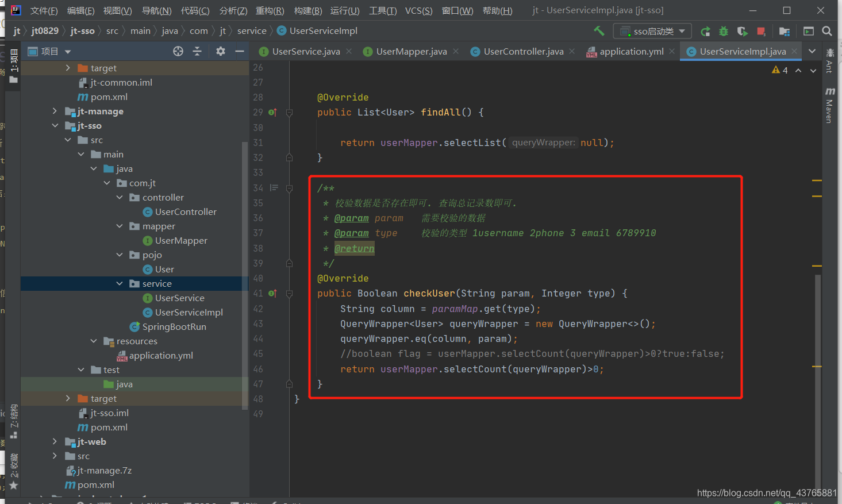The image size is (842, 504).
Task: Go to next highlighted problem arrow
Action: pos(813,70)
